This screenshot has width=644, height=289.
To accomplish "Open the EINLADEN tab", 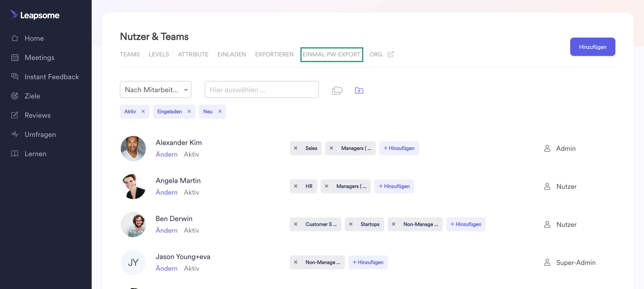I will click(x=231, y=54).
